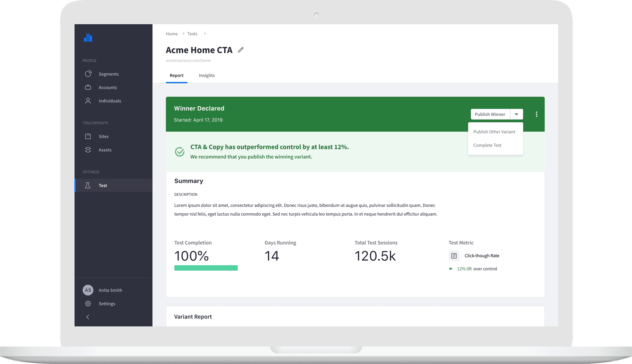The width and height of the screenshot is (632, 364).
Task: Open Assets using the layers icon
Action: point(88,150)
